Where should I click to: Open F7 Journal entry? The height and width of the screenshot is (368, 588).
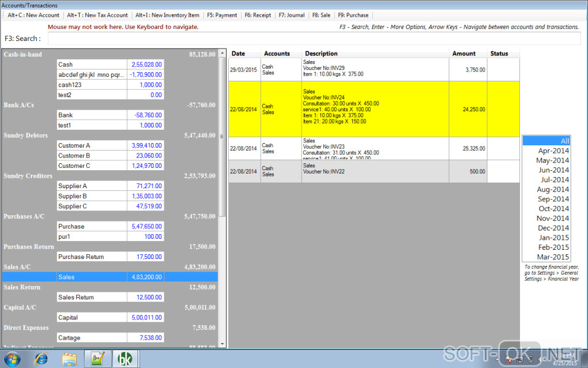pos(291,16)
